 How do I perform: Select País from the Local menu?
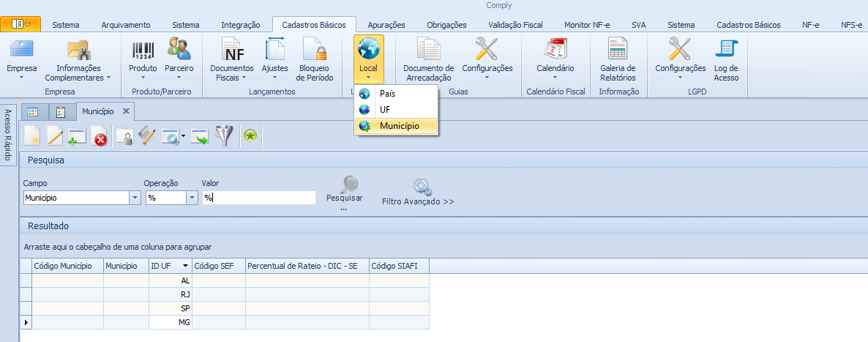[387, 94]
